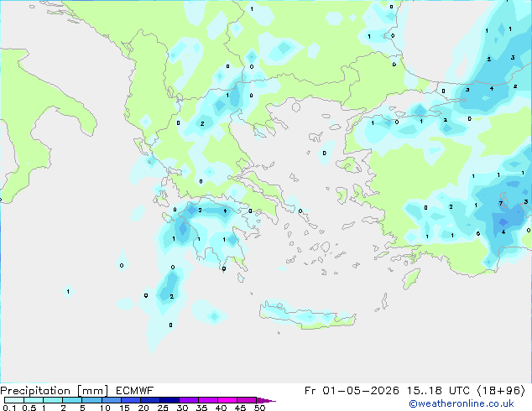Click the weatheronline.co.uk link
Image resolution: width=532 pixels, height=411 pixels.
tap(461, 403)
